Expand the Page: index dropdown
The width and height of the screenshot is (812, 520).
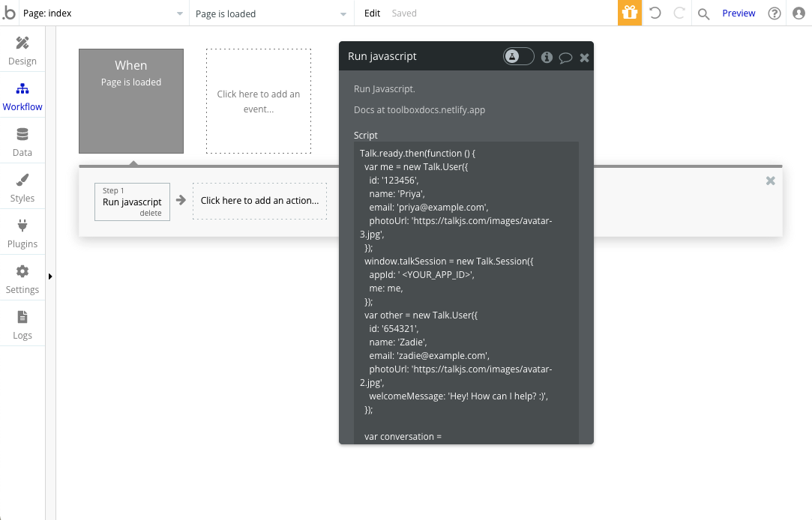coord(103,13)
